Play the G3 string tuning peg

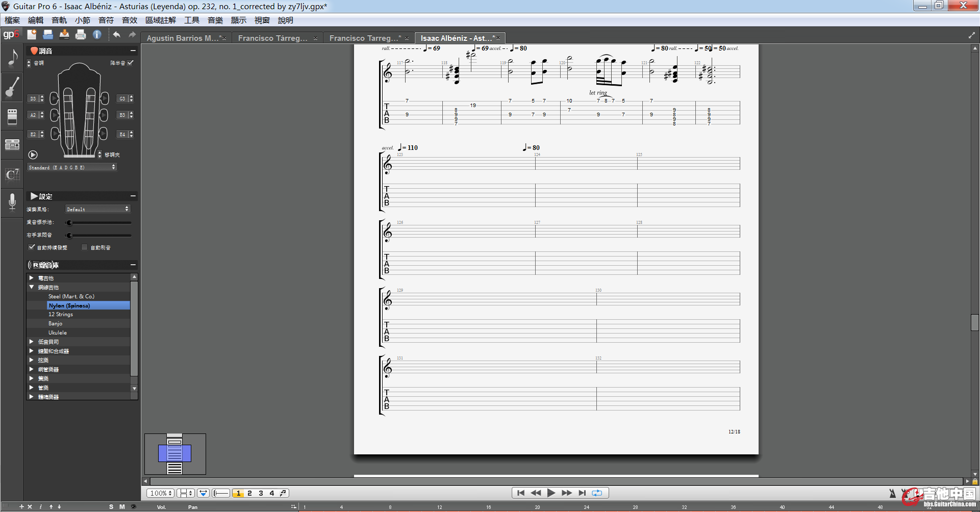pos(104,98)
